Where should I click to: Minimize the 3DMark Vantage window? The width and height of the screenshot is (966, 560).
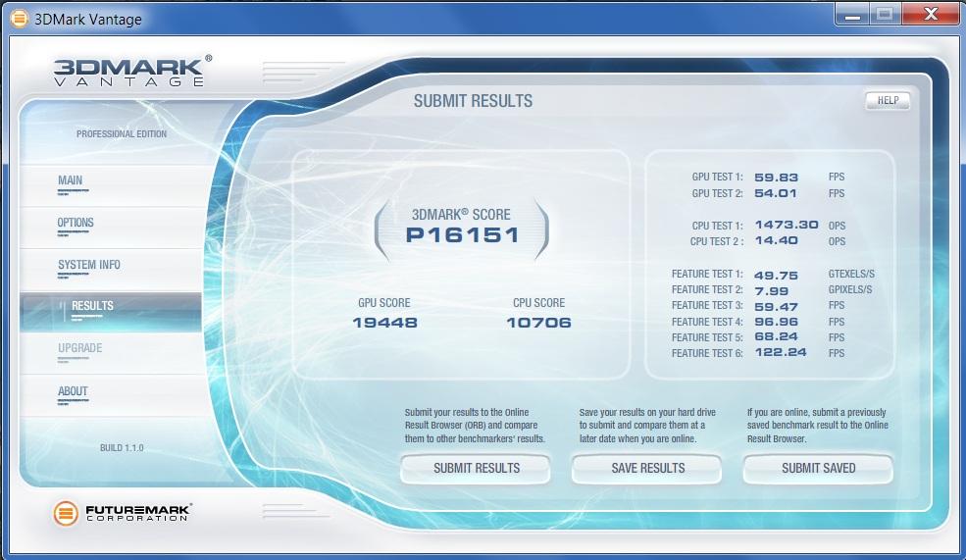pyautogui.click(x=852, y=14)
